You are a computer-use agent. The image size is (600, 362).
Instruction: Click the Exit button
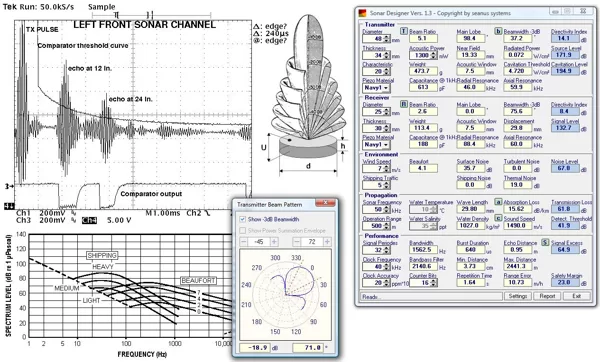click(577, 296)
